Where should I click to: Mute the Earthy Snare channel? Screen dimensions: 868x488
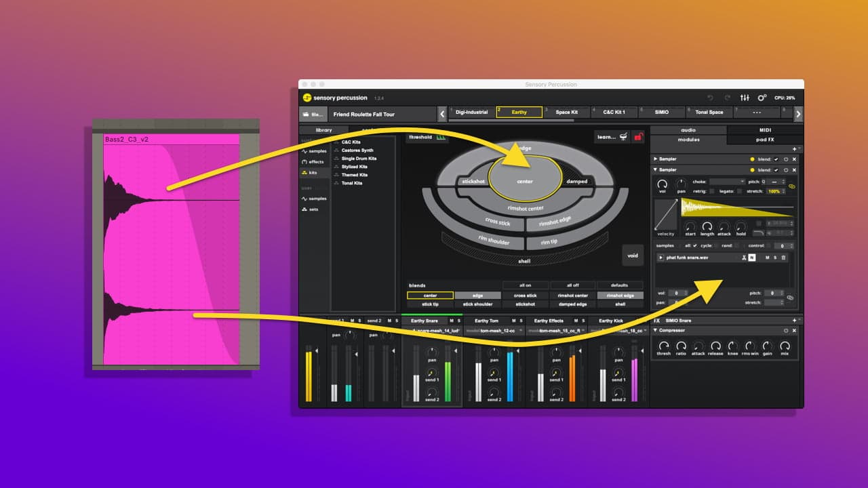pyautogui.click(x=452, y=321)
